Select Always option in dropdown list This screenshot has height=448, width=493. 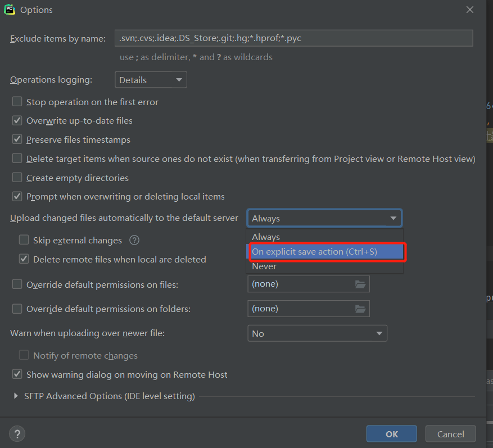point(324,237)
